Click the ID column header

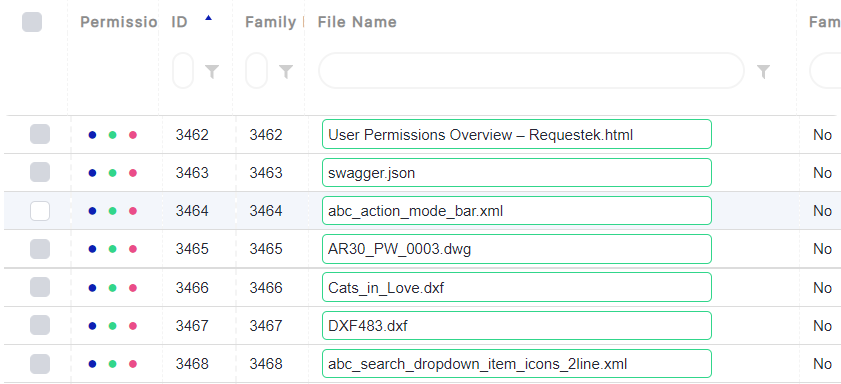click(x=179, y=22)
